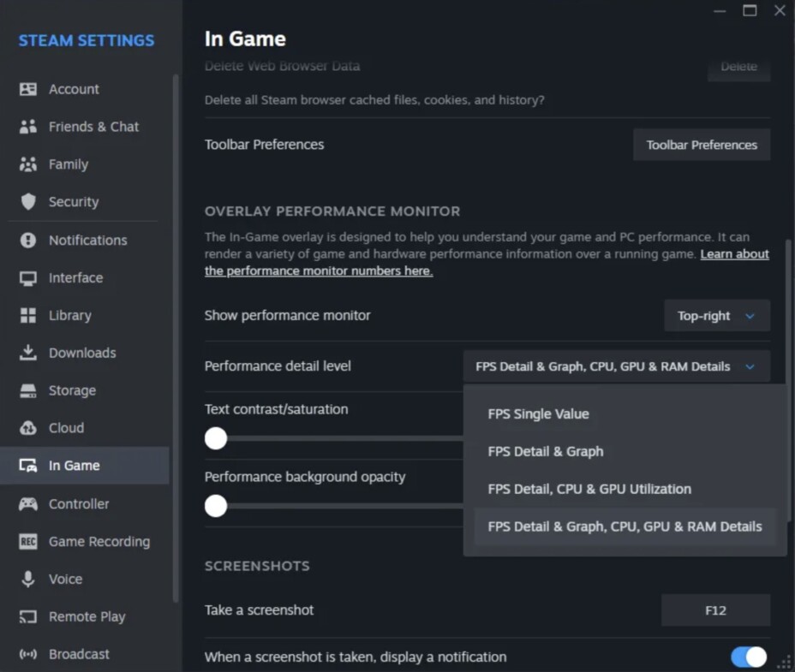Open Friends & Chat settings icon
The width and height of the screenshot is (795, 672).
coord(28,127)
